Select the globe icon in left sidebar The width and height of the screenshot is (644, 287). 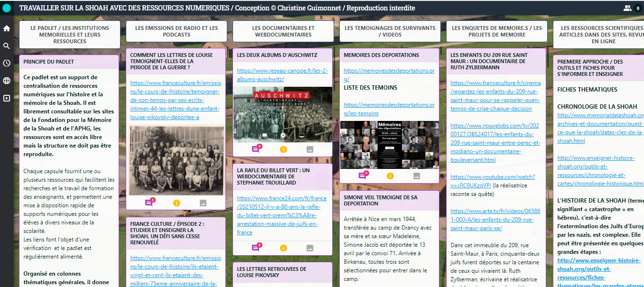pyautogui.click(x=7, y=81)
